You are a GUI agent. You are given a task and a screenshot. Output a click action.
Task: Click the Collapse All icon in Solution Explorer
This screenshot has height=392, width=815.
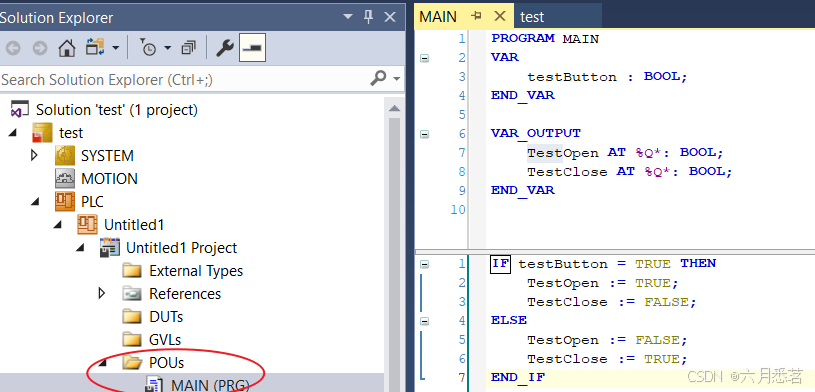pyautogui.click(x=188, y=48)
